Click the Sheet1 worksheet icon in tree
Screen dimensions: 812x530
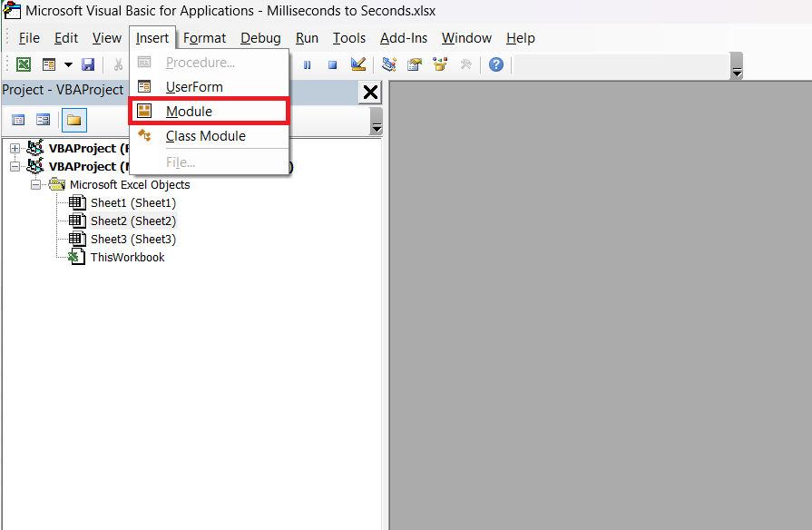77,202
